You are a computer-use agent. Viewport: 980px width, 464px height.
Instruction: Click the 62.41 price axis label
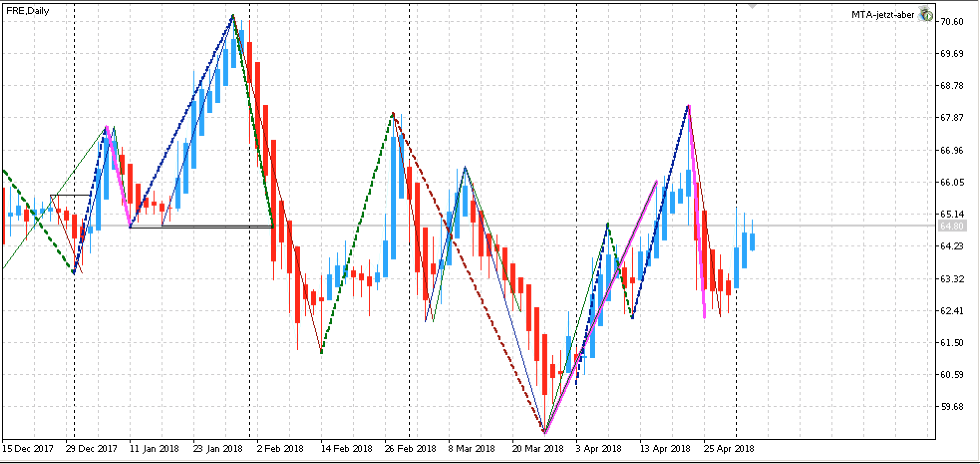click(x=952, y=311)
